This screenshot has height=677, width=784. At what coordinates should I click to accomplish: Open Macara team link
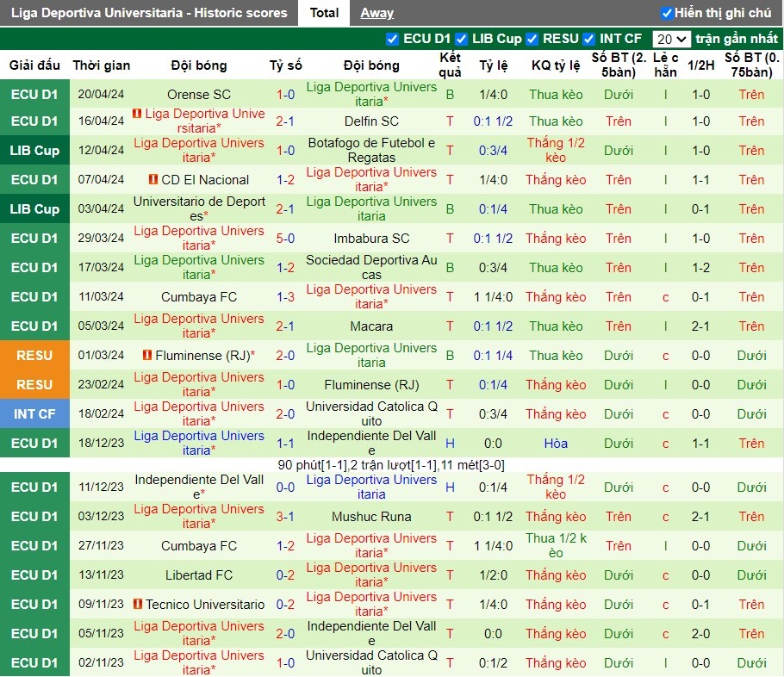[x=371, y=326]
